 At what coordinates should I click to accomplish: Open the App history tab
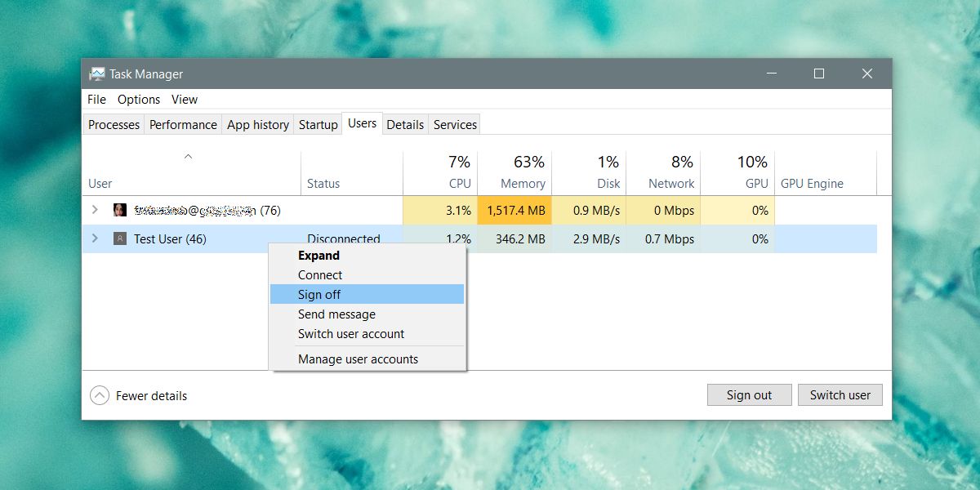click(257, 124)
